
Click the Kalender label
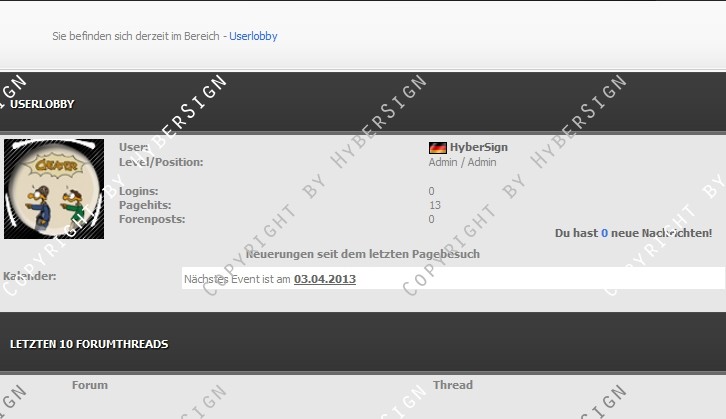tap(30, 276)
